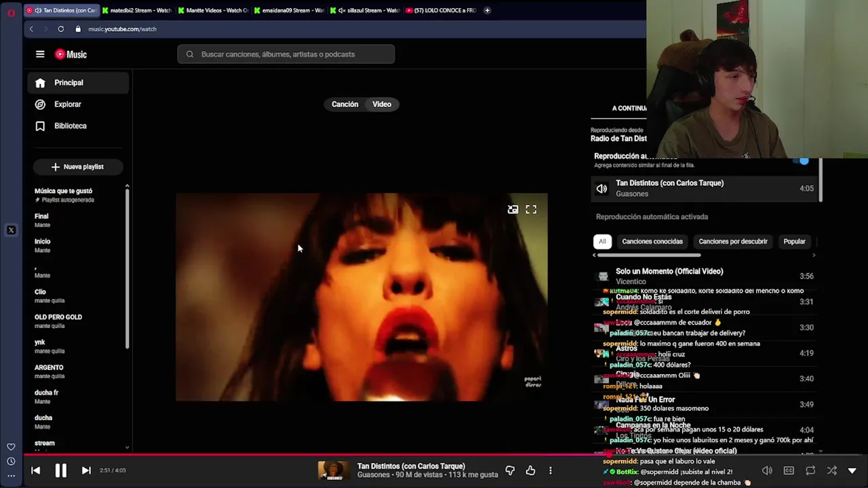Open the Opera menu icon
Screen dimensions: 868x488
coord(11,12)
